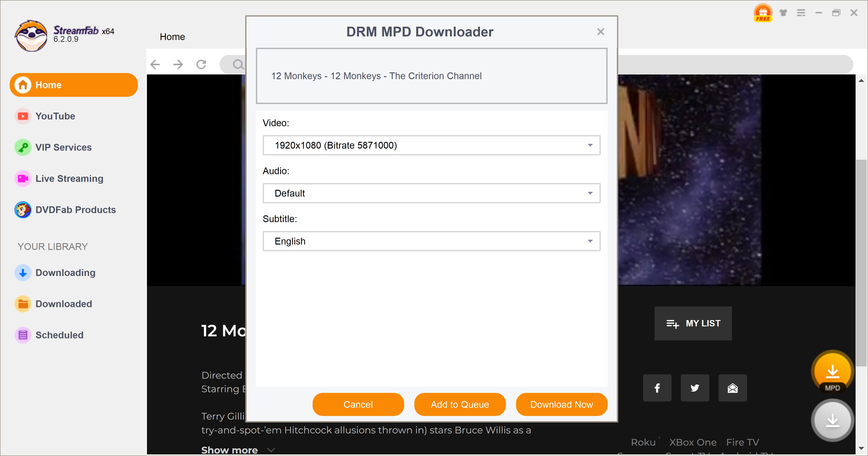
Task: Click the gray download button
Action: (832, 420)
